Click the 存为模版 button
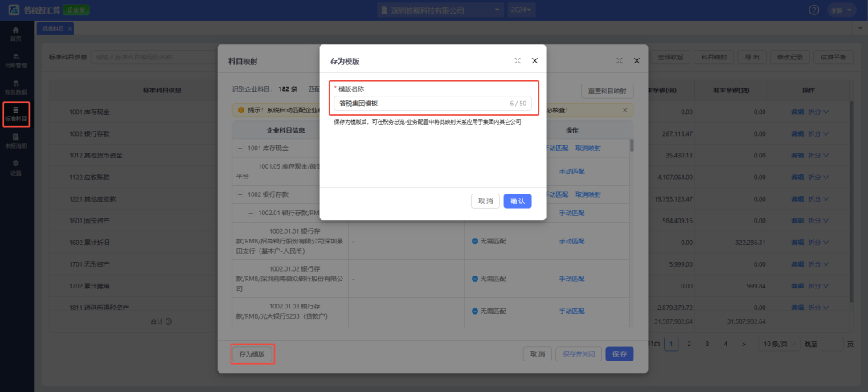Screen dimensions: 868x392 pos(252,354)
